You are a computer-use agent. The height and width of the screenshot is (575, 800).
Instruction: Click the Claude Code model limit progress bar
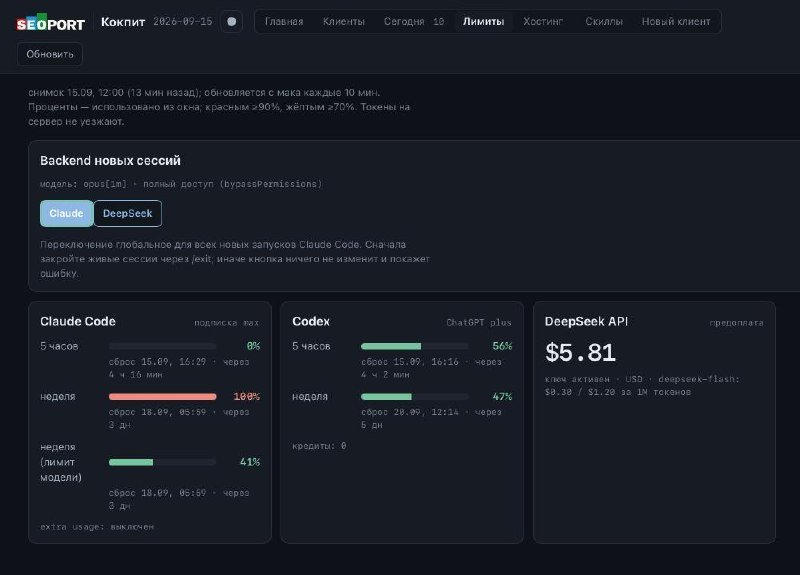click(x=162, y=462)
